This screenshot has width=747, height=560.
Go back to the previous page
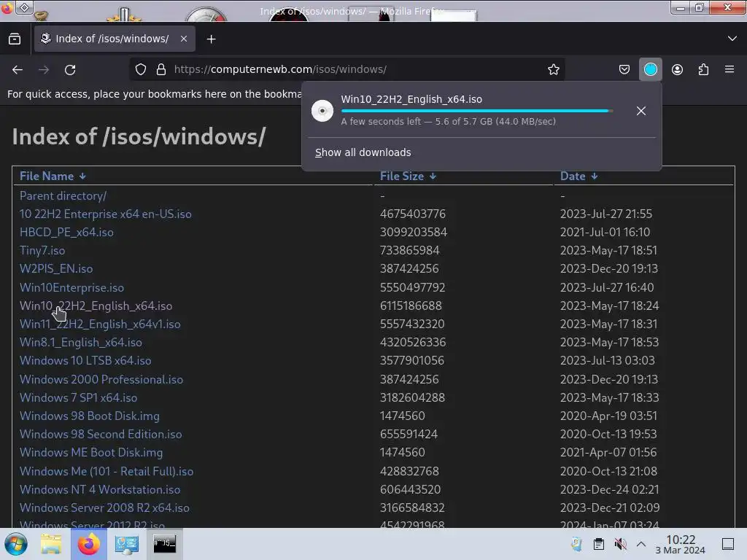[x=18, y=69]
